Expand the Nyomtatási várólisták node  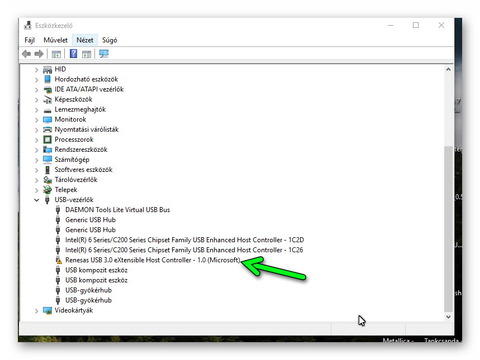pyautogui.click(x=37, y=130)
